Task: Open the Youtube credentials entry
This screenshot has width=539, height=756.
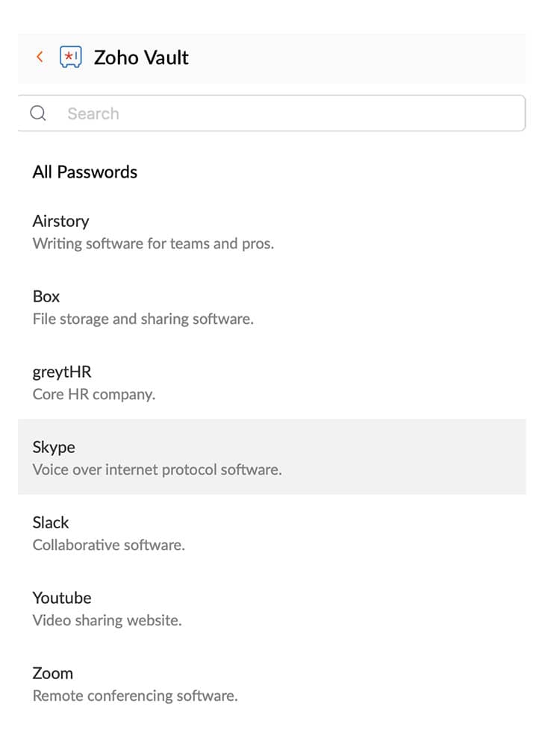Action: pos(62,598)
